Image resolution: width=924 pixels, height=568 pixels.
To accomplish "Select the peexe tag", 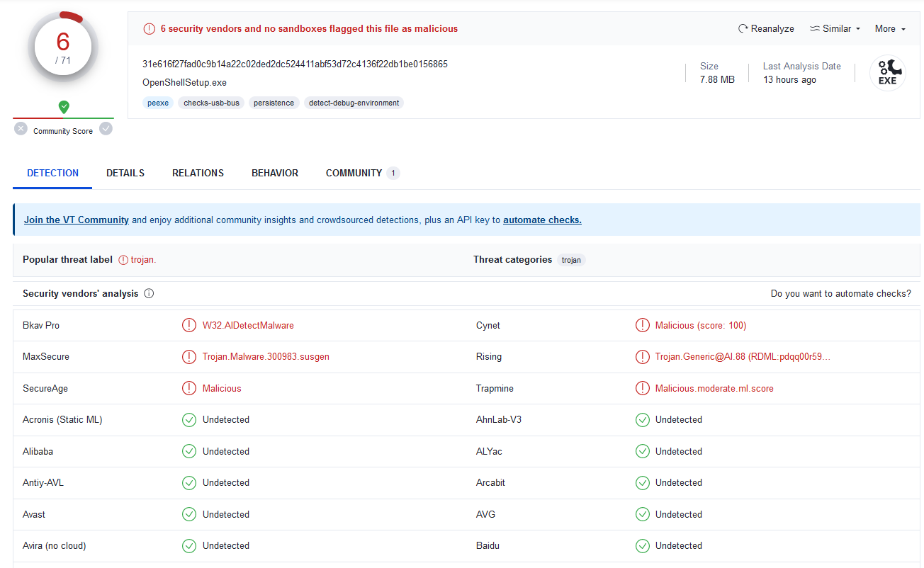I will (x=158, y=103).
